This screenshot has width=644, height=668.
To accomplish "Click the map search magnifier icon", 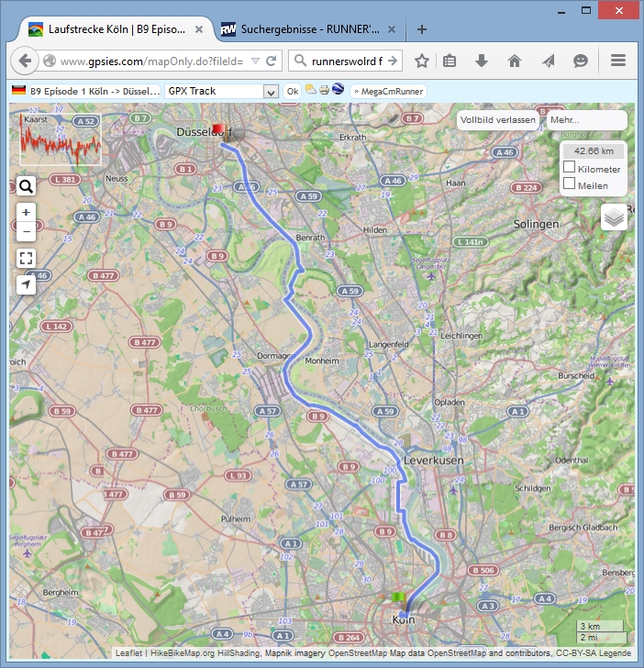I will click(26, 186).
